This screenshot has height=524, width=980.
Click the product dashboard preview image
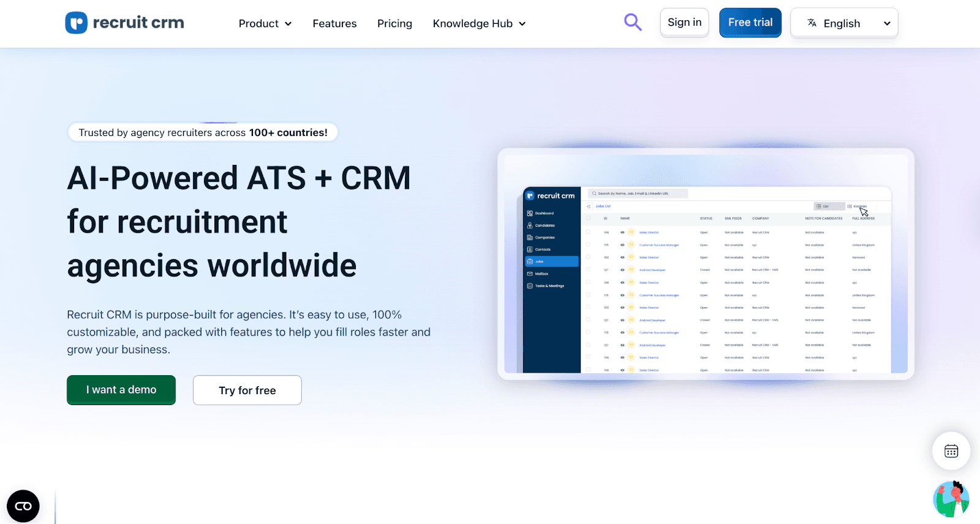706,264
